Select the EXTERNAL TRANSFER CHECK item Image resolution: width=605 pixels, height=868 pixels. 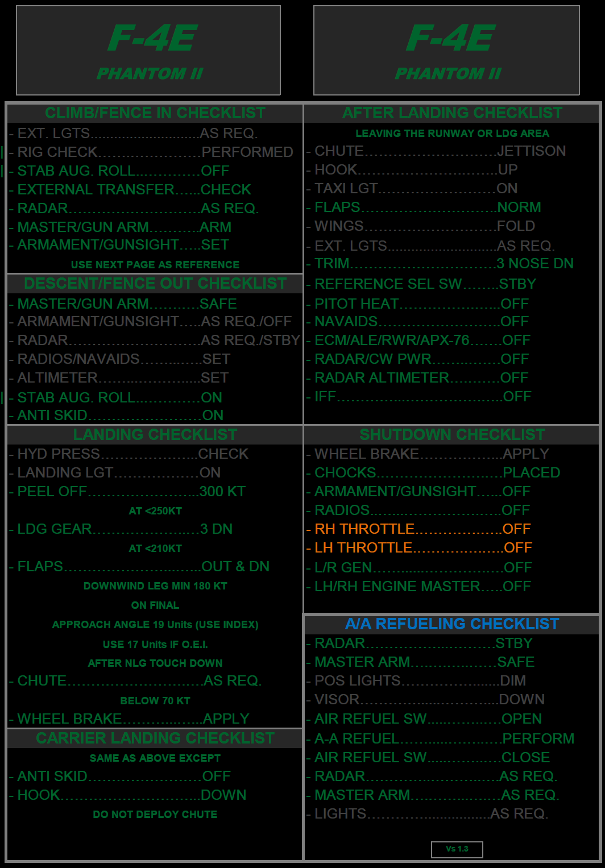pos(134,190)
